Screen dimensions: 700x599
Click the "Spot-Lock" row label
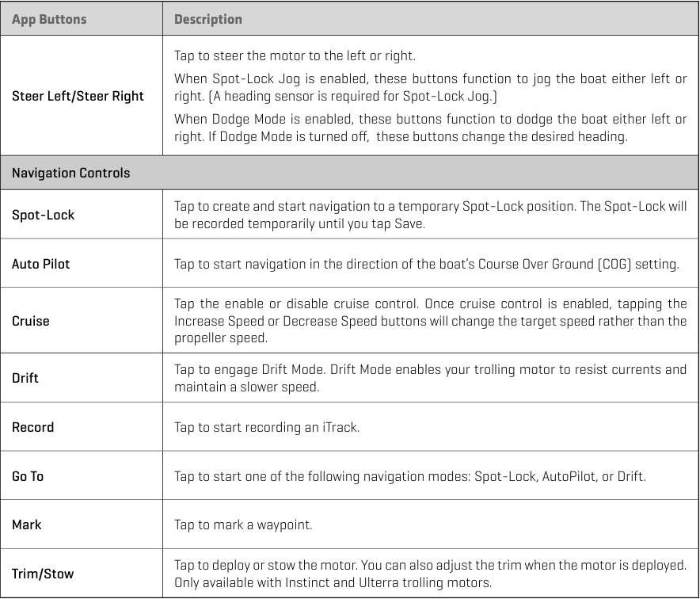coord(43,215)
